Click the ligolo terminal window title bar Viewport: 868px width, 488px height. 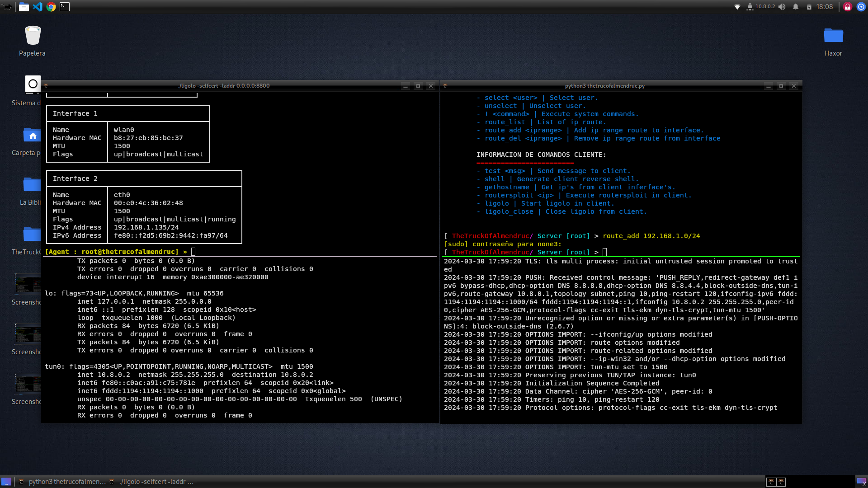[x=224, y=86]
